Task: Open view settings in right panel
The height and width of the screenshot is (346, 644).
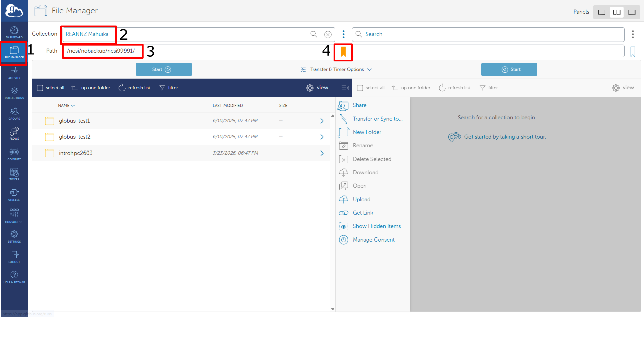Action: click(x=623, y=88)
